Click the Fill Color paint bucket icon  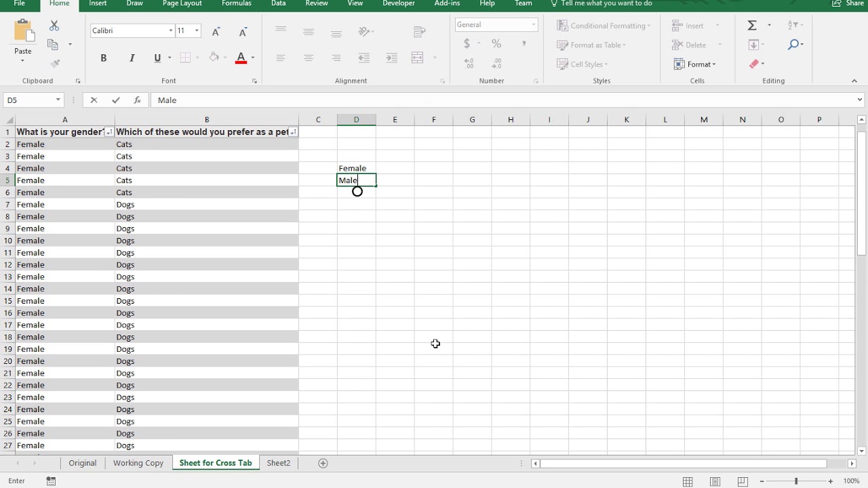coord(214,58)
